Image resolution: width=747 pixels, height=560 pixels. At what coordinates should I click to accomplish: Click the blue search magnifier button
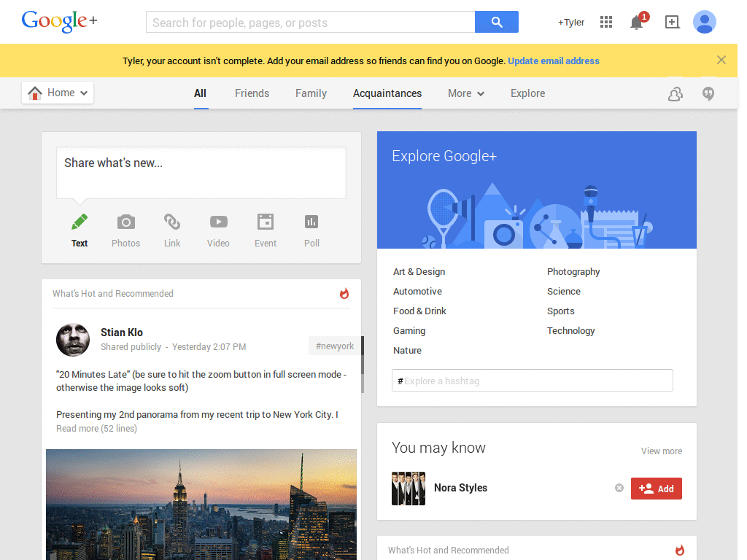(x=496, y=22)
